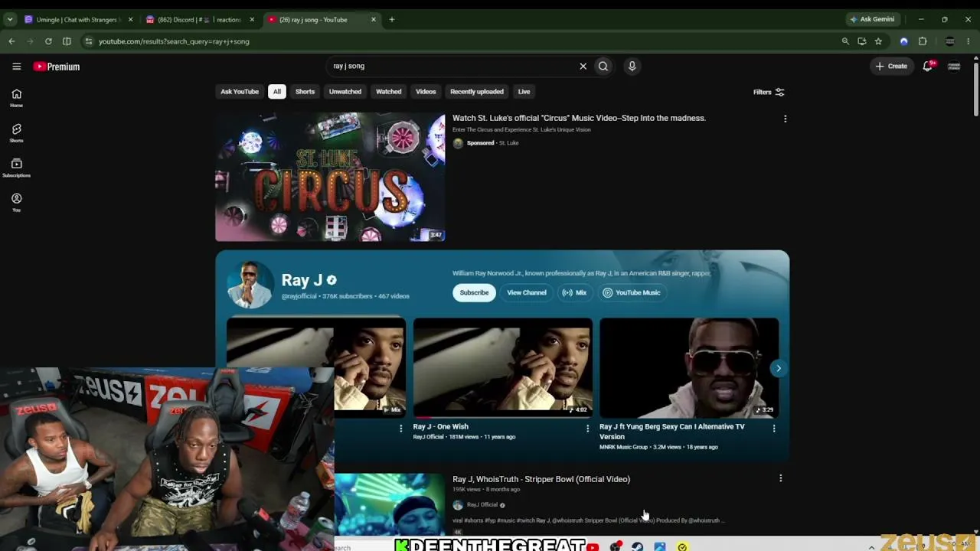This screenshot has width=980, height=551.
Task: Open Shorts in the left sidebar
Action: (16, 133)
